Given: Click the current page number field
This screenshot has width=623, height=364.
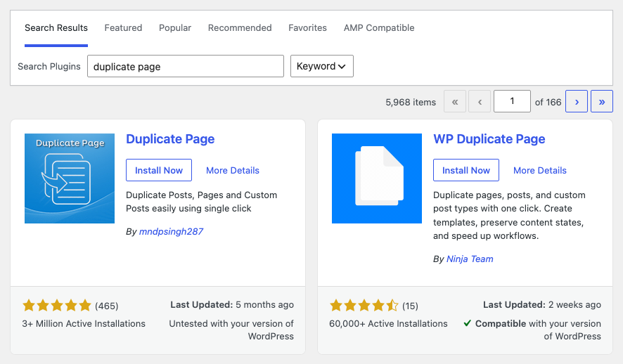Looking at the screenshot, I should [512, 101].
